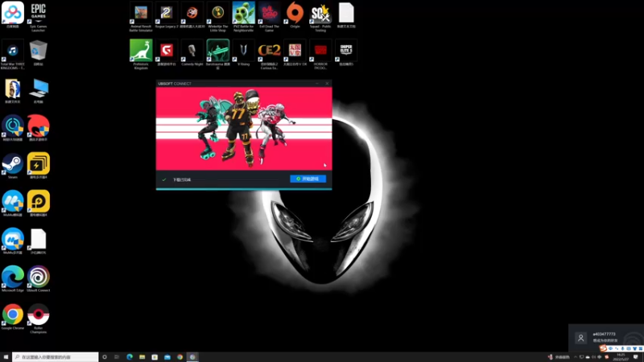Viewport: 644px width, 362px height.
Task: Open the blank file icon beside MuMu
Action: click(x=38, y=241)
